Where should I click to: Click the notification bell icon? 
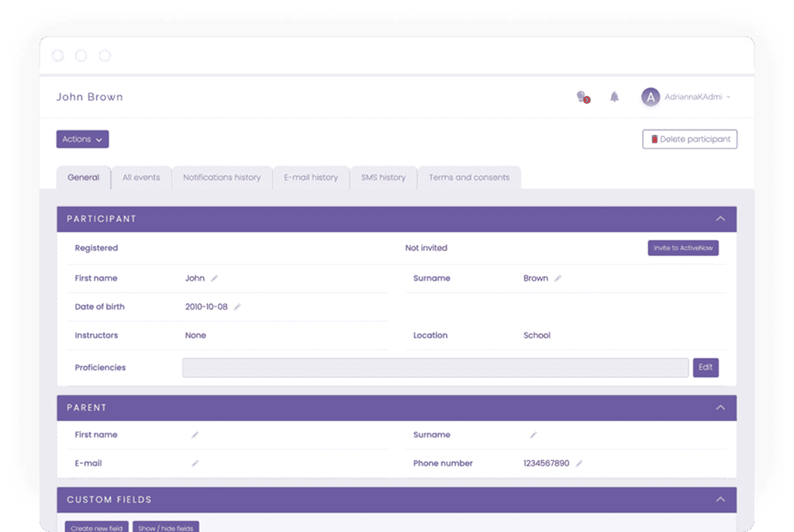coord(614,97)
